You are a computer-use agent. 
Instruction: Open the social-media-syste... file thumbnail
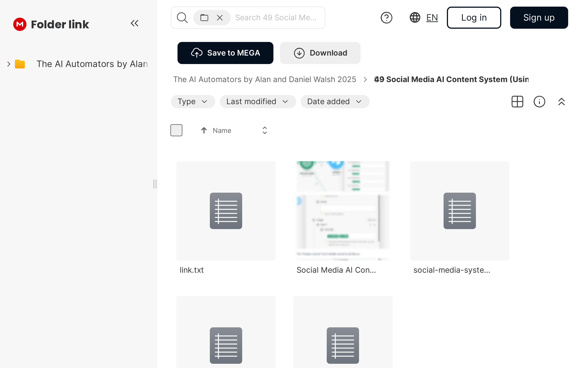pos(460,211)
